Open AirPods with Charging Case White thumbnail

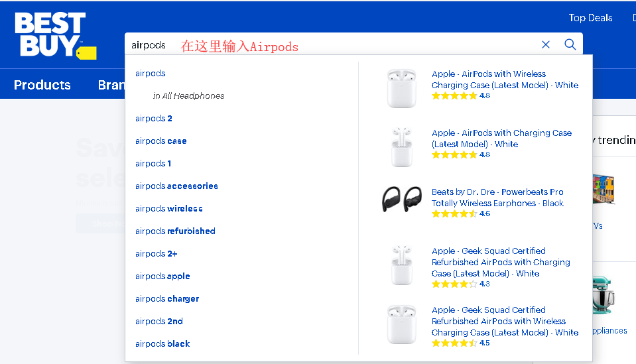point(401,147)
